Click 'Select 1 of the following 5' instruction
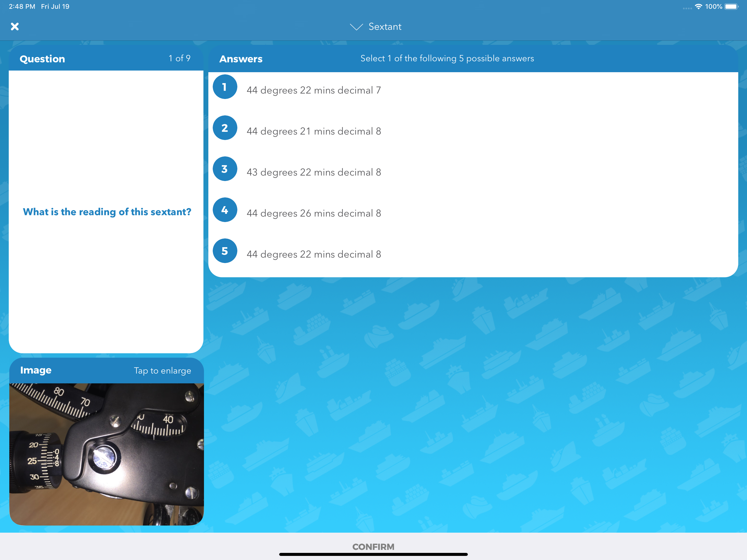Screen dimensions: 747x560 (x=447, y=59)
